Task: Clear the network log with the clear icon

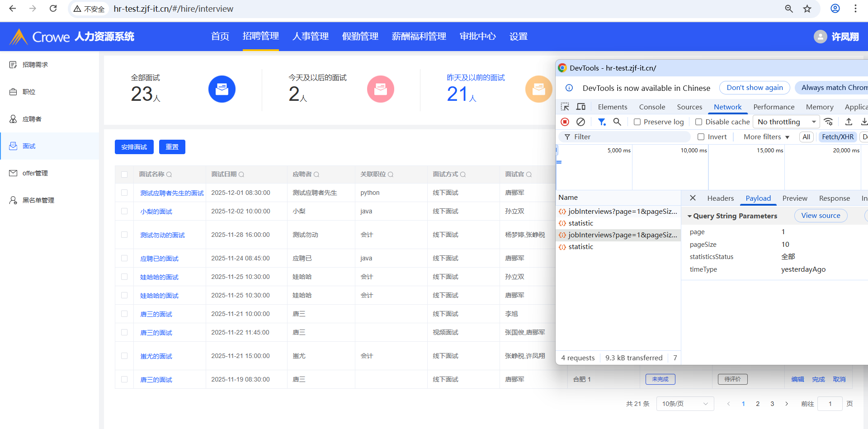Action: (581, 122)
